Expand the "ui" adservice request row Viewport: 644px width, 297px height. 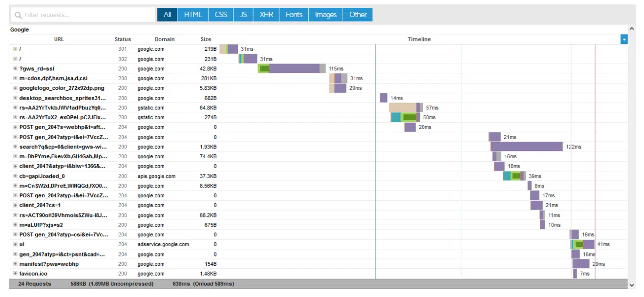(x=15, y=245)
